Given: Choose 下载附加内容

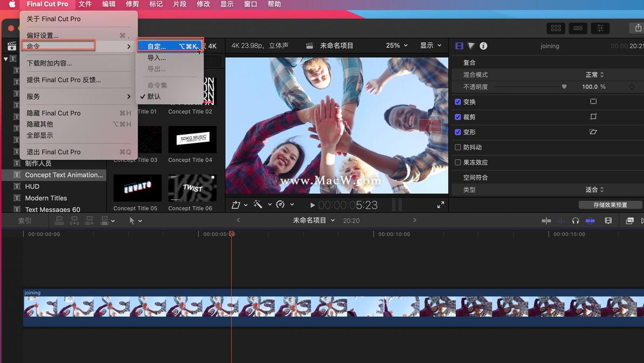Looking at the screenshot, I should (x=78, y=63).
